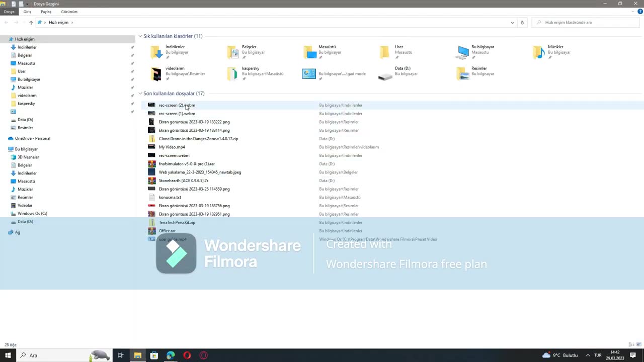Open the notification center icon

[x=633, y=355]
